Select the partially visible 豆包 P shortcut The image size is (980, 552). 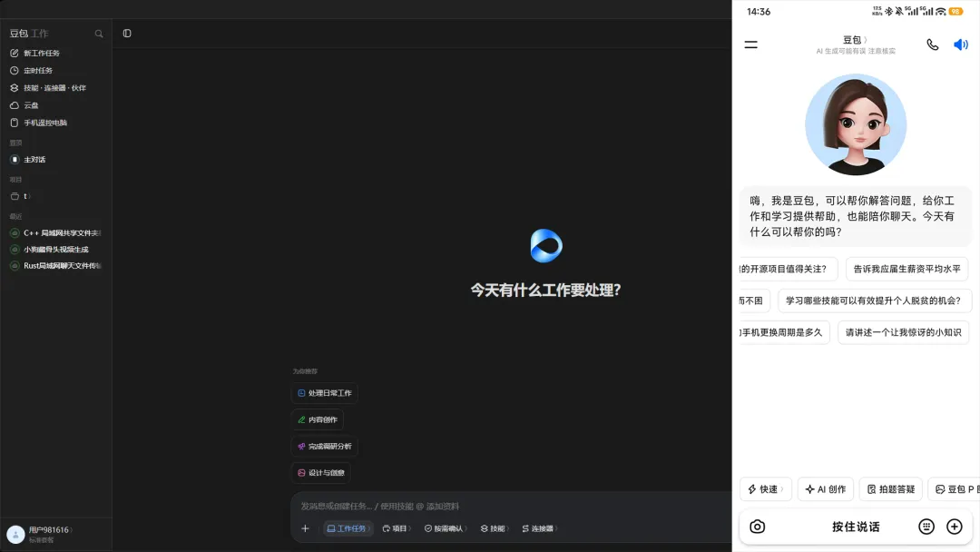tap(955, 489)
